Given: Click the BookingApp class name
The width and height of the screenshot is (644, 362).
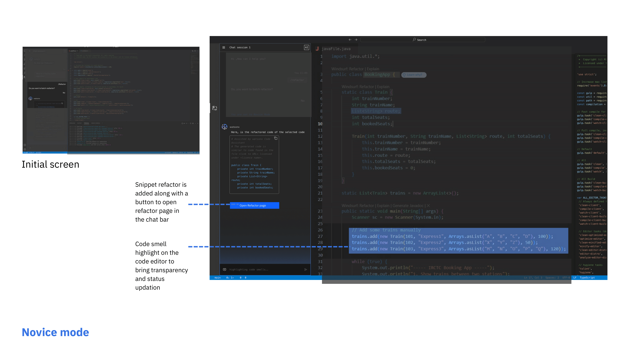Looking at the screenshot, I should point(377,74).
